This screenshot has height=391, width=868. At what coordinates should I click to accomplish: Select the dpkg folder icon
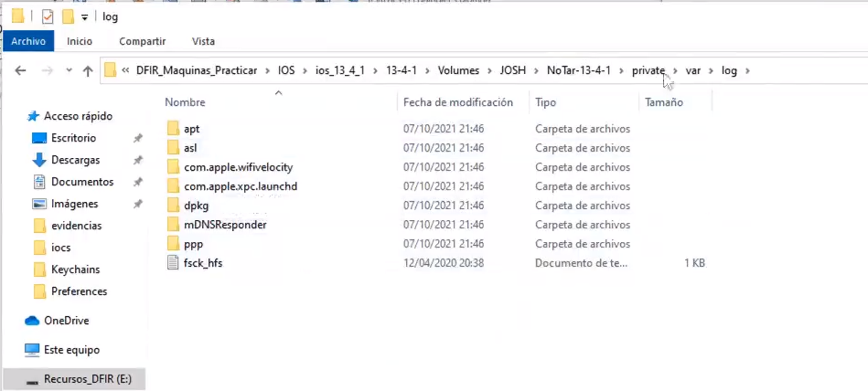pyautogui.click(x=173, y=206)
